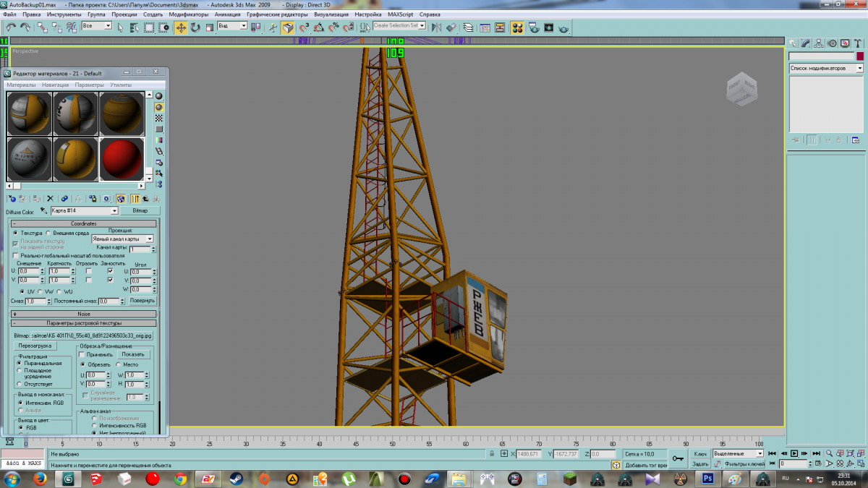Click the Zoom magnifier viewport control
868x488 pixels.
click(829, 453)
